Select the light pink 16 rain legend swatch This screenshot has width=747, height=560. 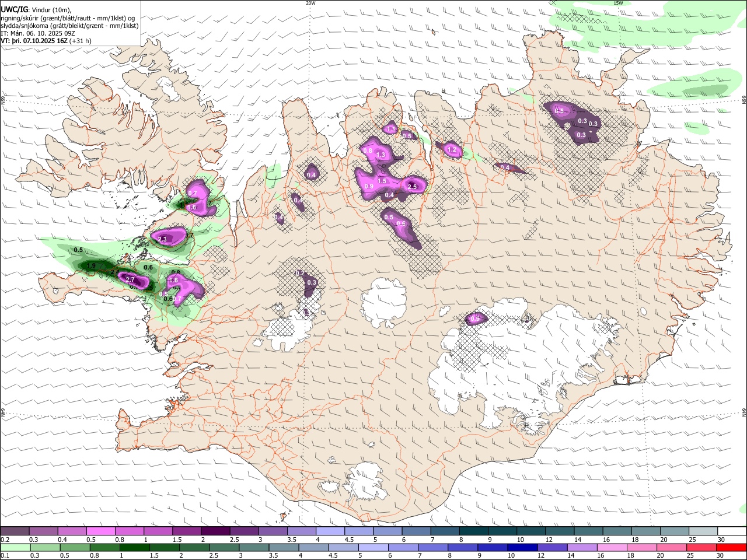(x=613, y=547)
